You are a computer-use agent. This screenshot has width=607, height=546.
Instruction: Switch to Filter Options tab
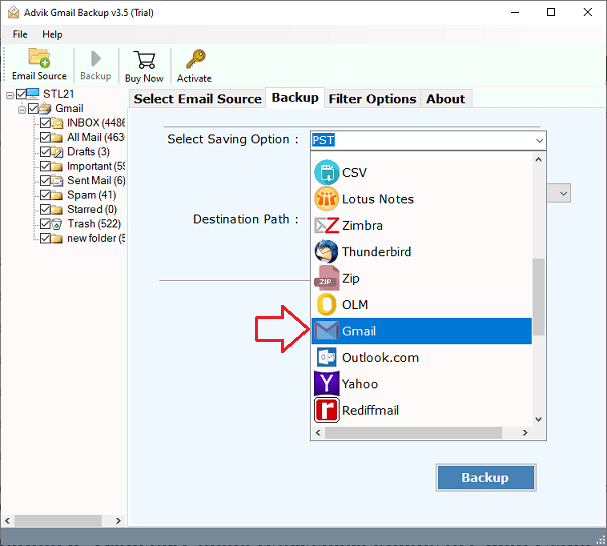(372, 99)
